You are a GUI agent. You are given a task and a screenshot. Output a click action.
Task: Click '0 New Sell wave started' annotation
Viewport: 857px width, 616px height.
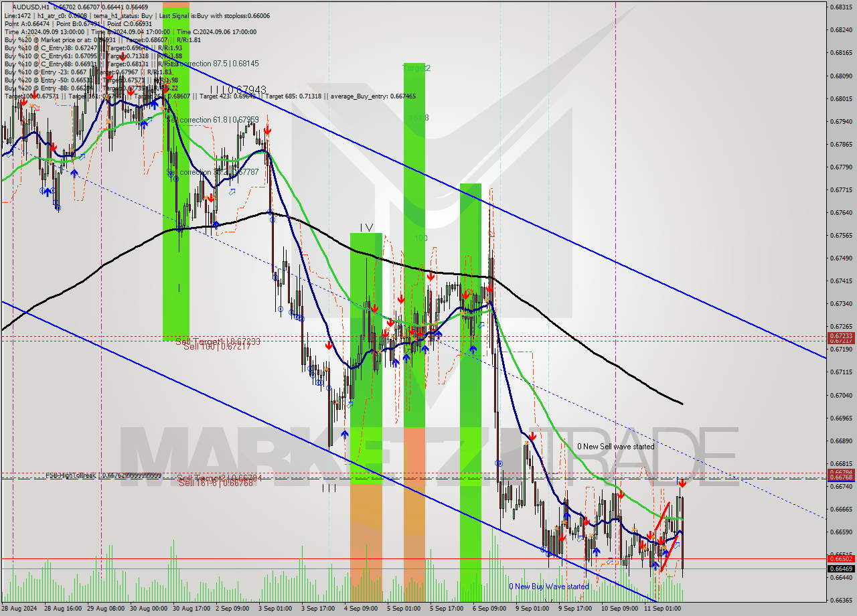point(616,447)
